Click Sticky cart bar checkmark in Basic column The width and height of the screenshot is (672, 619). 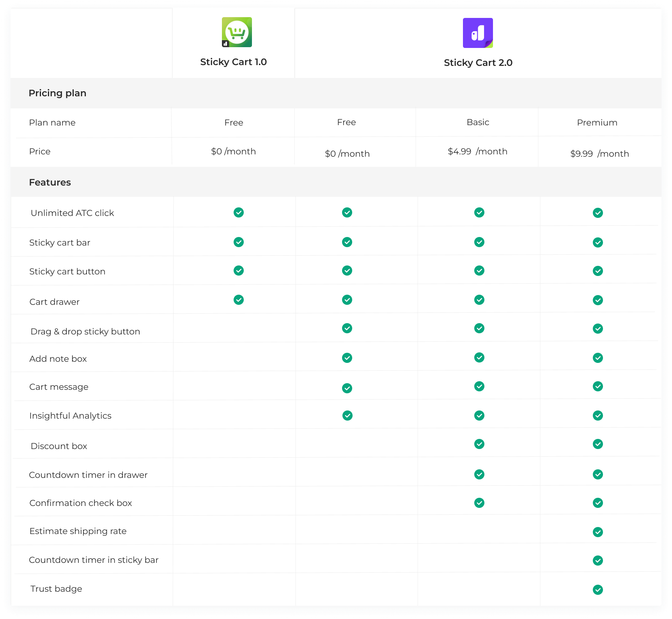pos(479,242)
